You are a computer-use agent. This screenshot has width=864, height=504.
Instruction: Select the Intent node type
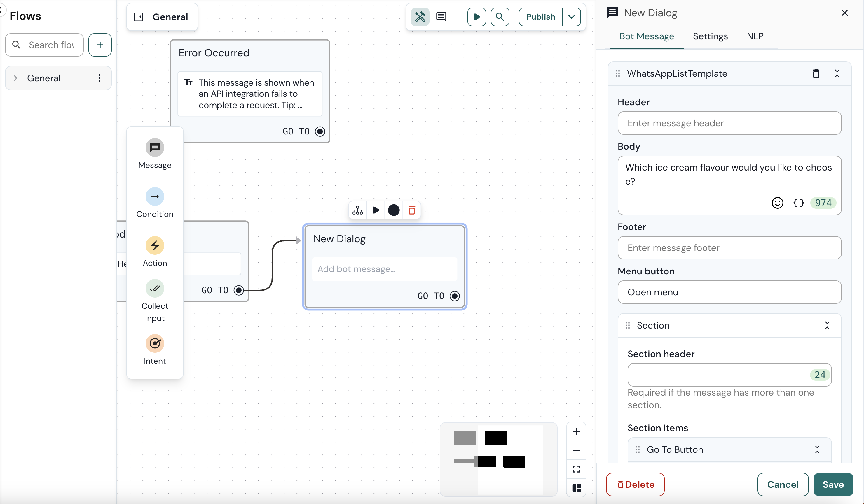coord(155,350)
